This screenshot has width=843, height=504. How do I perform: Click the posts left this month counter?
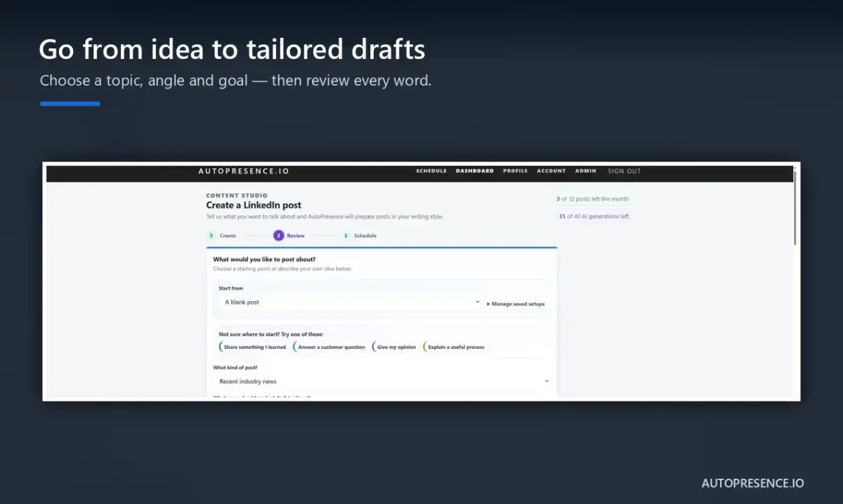[592, 199]
